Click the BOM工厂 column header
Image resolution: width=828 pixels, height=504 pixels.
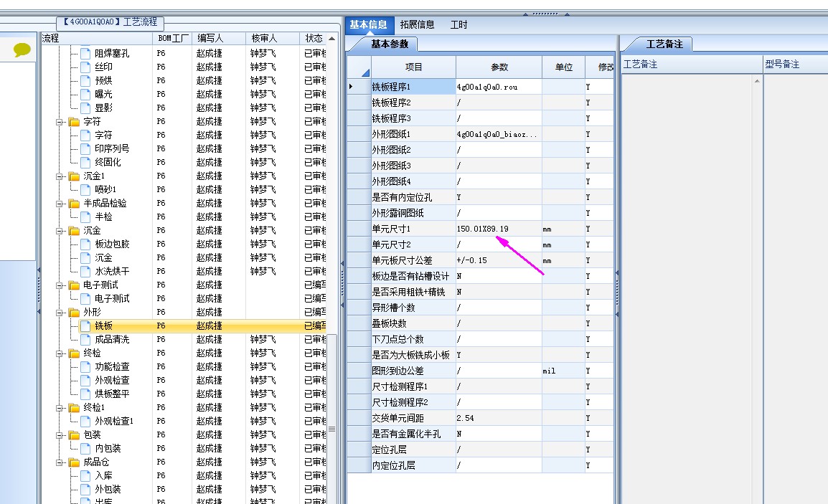point(173,39)
